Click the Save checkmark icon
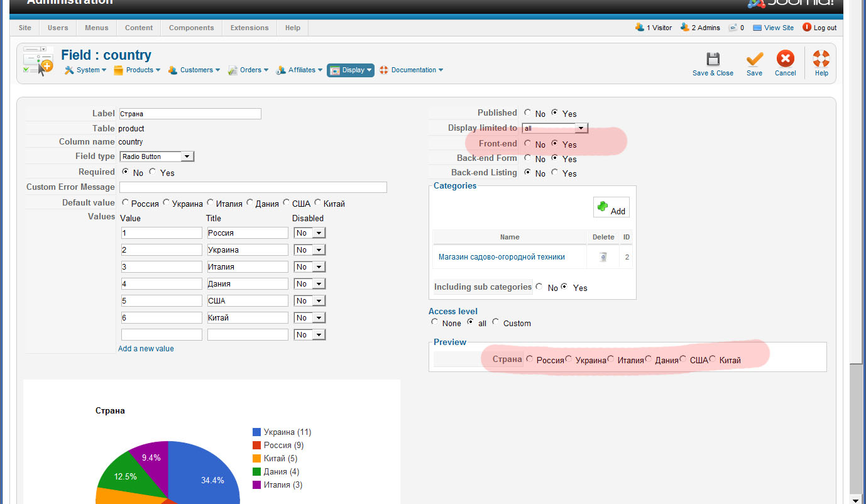The width and height of the screenshot is (866, 504). tap(754, 59)
